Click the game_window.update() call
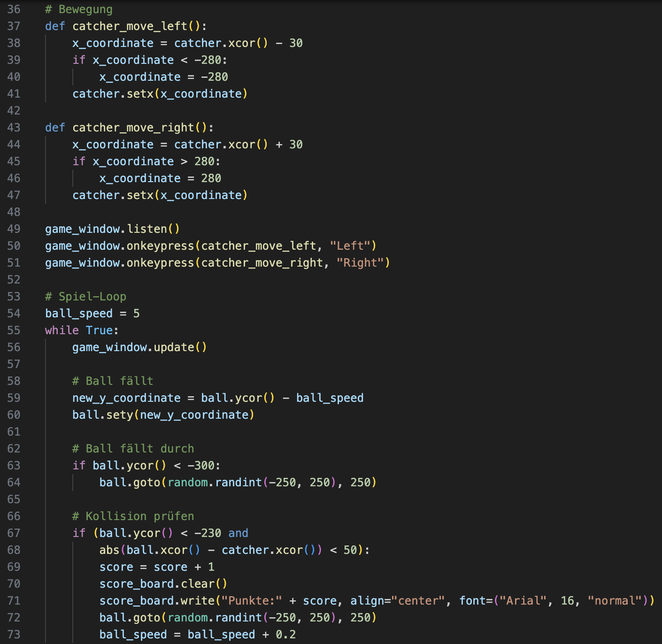This screenshot has width=662, height=644. [x=139, y=347]
